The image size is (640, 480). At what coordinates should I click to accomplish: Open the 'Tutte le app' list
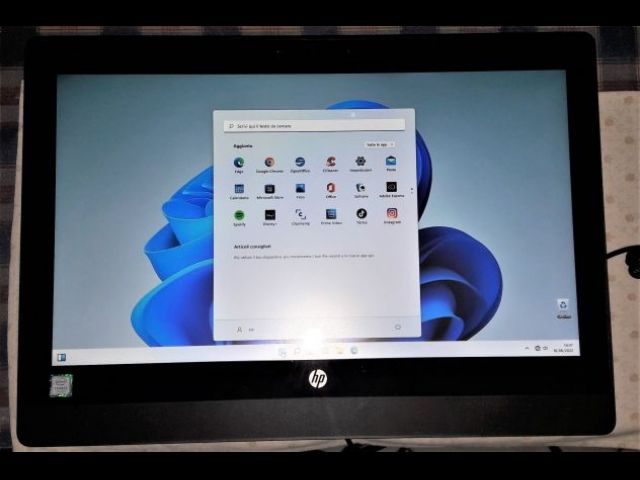379,144
